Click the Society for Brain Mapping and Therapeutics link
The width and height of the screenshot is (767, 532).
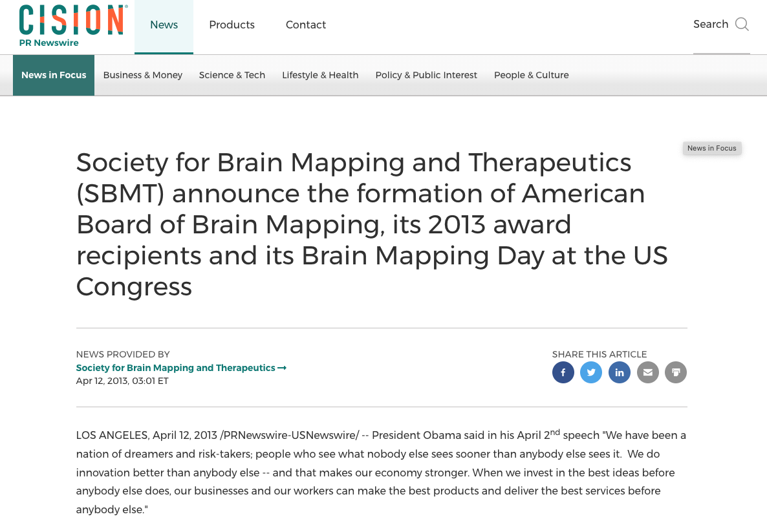point(175,367)
